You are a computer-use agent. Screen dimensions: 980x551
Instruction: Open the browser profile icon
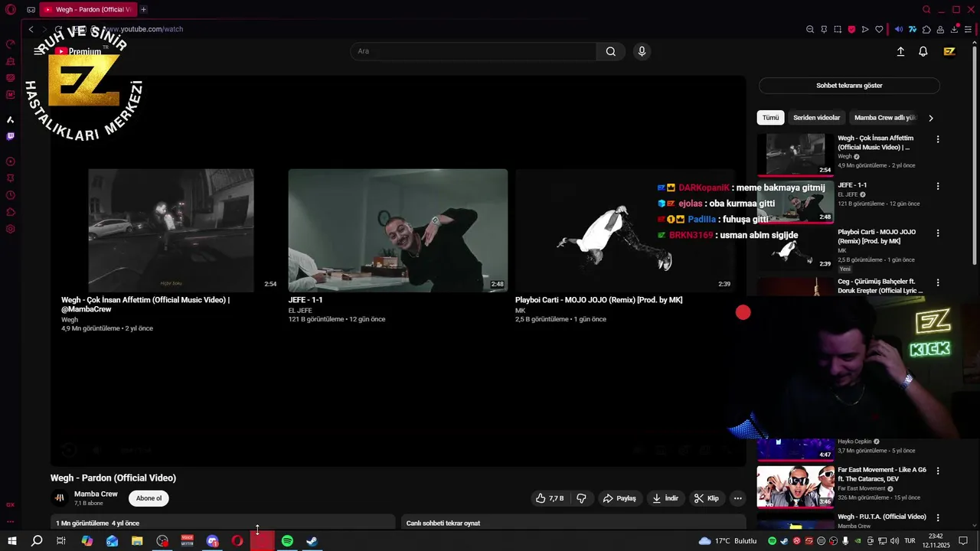pyautogui.click(x=941, y=29)
